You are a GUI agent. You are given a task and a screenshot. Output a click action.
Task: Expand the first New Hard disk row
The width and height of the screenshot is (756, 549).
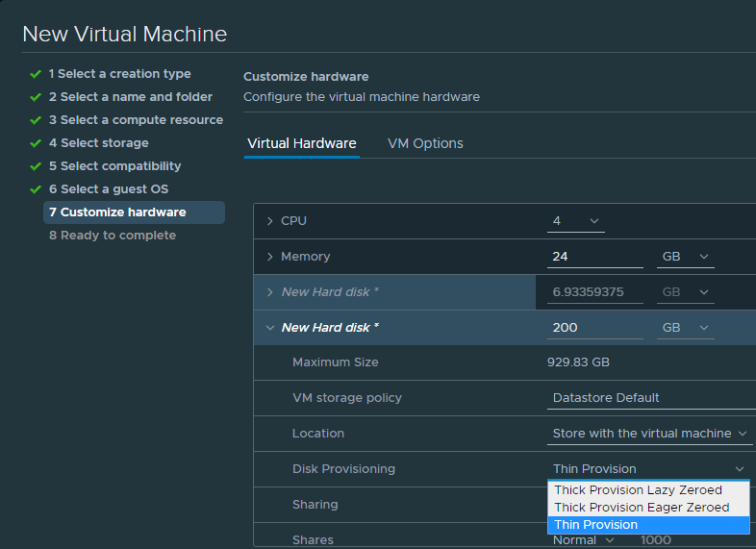pyautogui.click(x=270, y=292)
